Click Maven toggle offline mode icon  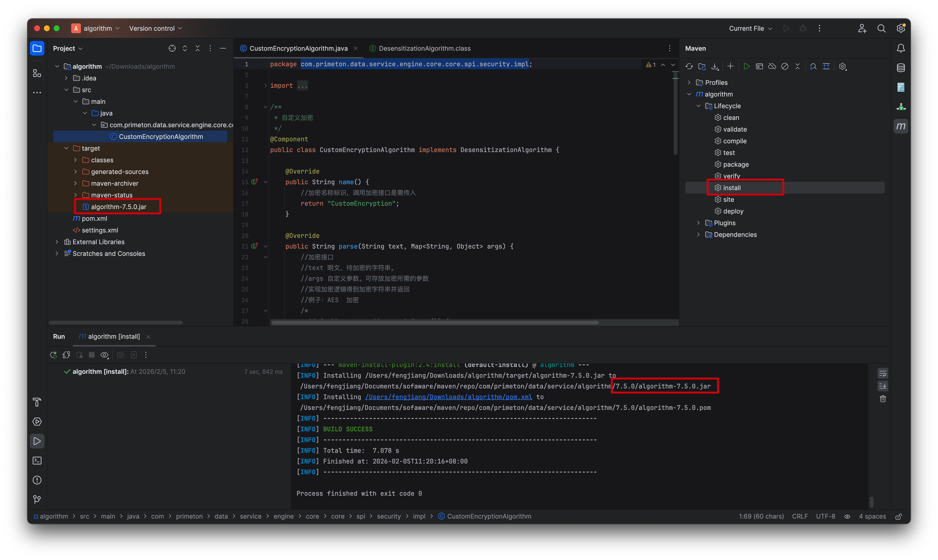(x=772, y=67)
